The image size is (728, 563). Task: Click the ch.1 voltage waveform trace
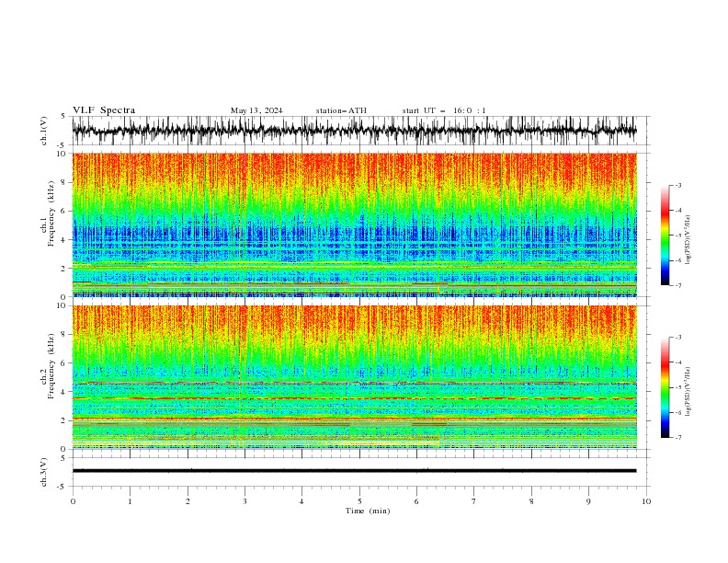click(x=354, y=131)
